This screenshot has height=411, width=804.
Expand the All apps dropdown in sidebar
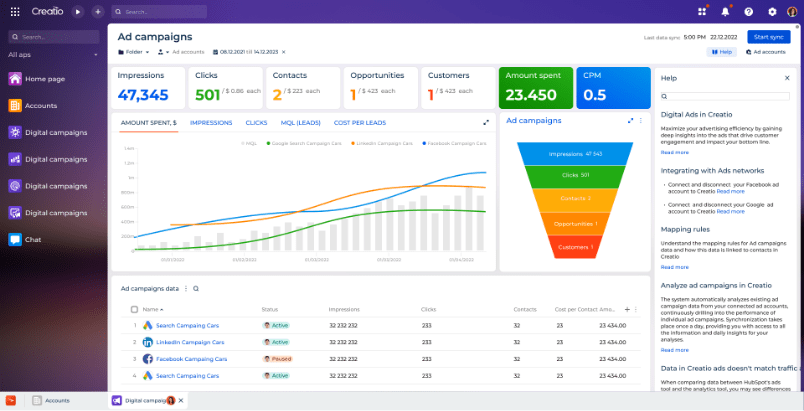[x=53, y=55]
